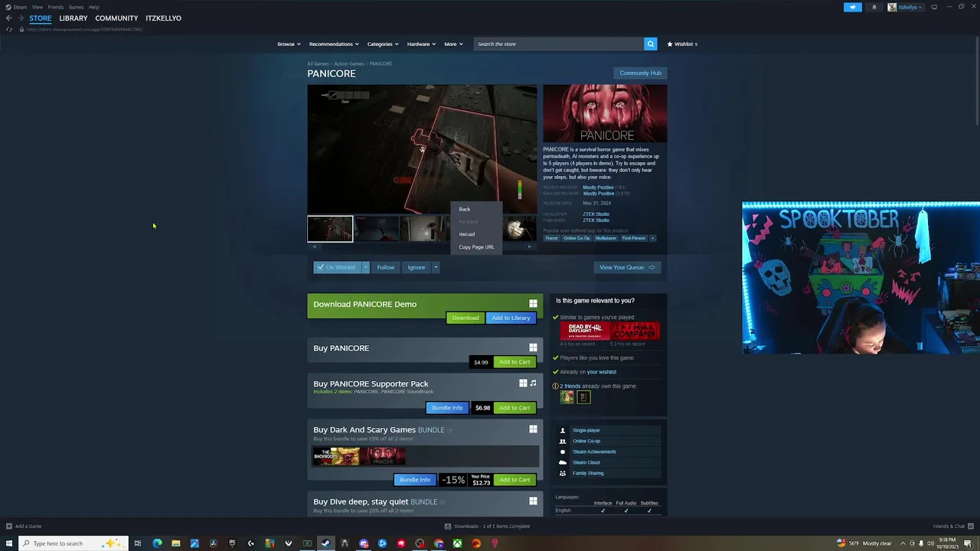The width and height of the screenshot is (980, 551).
Task: Toggle Ignore for PANICORE
Action: [x=416, y=267]
